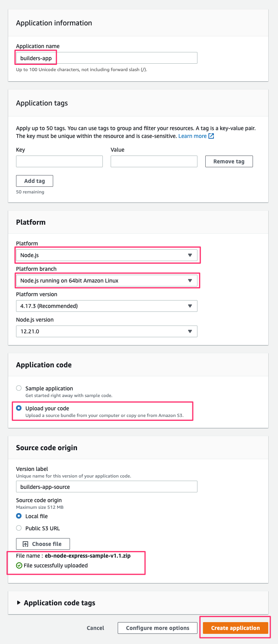Click the Application code tags triangle icon
Viewport: 278px width, 644px height.
pyautogui.click(x=18, y=603)
